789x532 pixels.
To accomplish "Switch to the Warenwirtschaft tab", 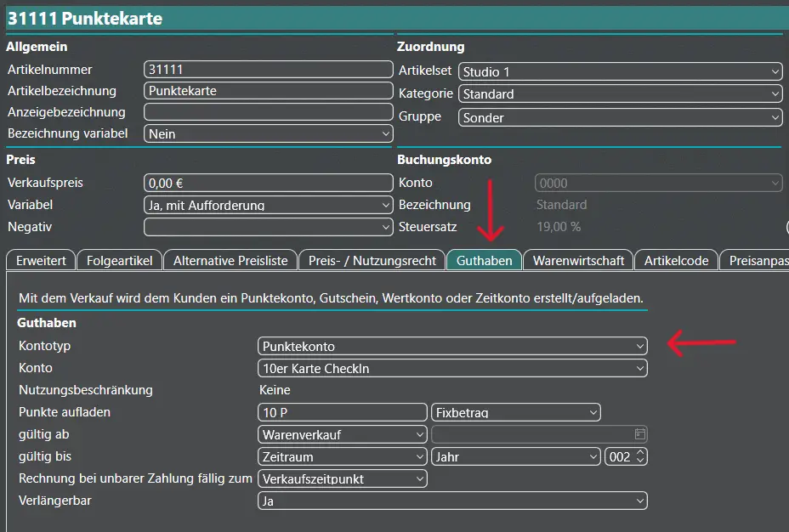I will pyautogui.click(x=578, y=260).
